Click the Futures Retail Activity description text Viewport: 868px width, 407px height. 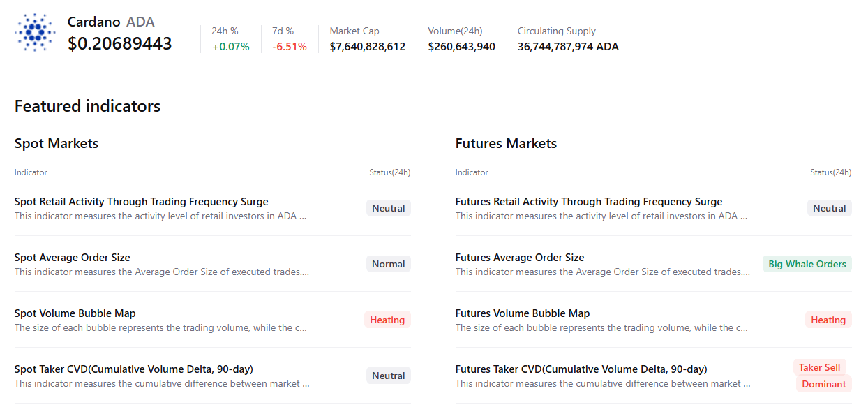[601, 216]
